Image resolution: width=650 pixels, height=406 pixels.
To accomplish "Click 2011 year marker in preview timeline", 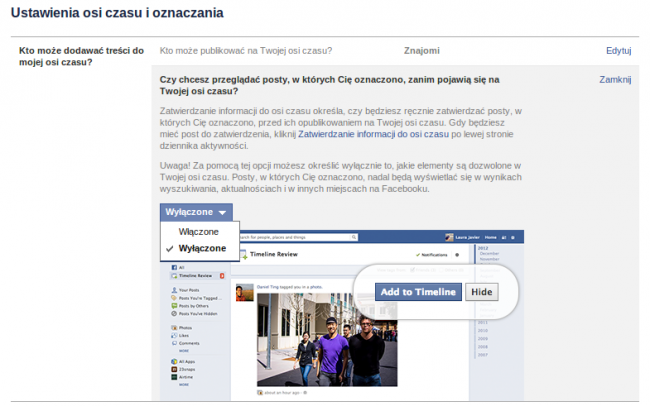I will (483, 322).
